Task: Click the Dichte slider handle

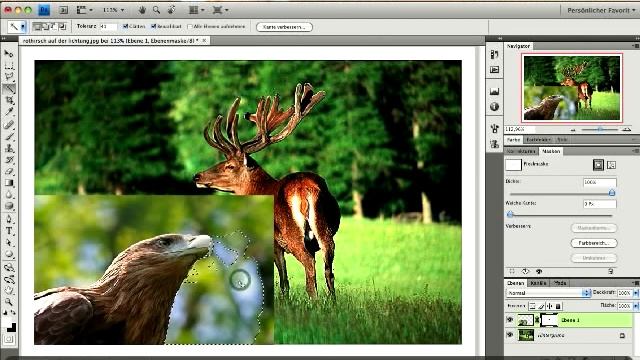Action: [x=611, y=193]
